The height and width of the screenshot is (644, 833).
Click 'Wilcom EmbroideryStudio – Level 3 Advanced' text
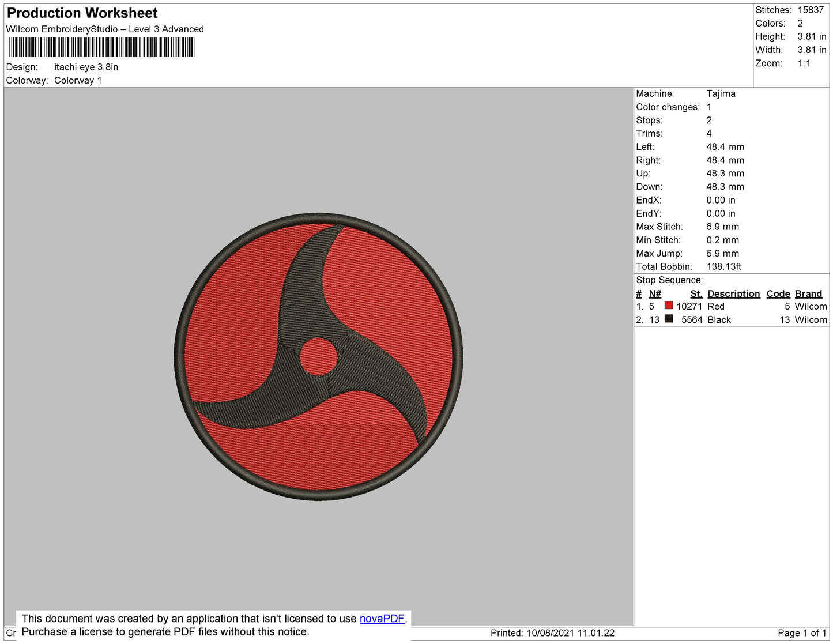[105, 29]
